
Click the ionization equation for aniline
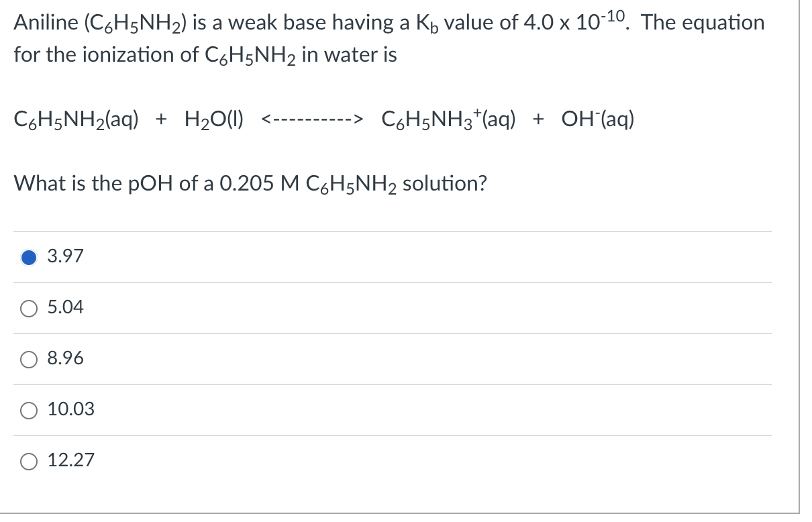pos(322,119)
